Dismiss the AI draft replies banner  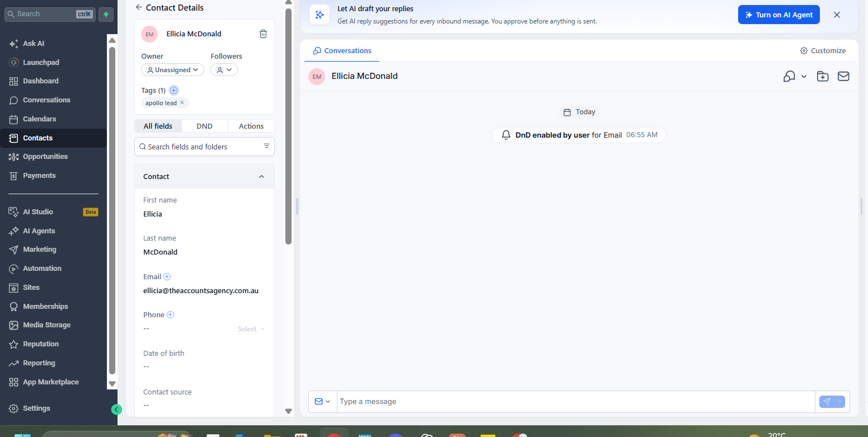click(x=837, y=15)
